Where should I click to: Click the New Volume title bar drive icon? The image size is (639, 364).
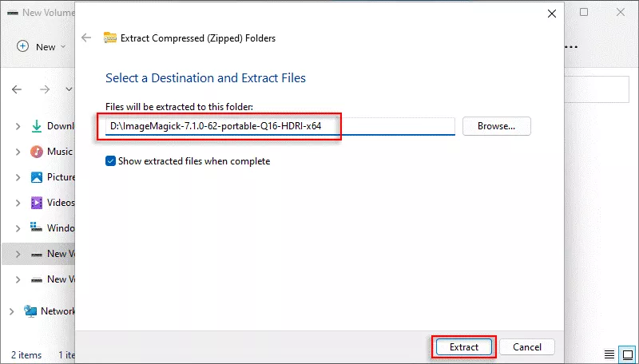pyautogui.click(x=13, y=13)
